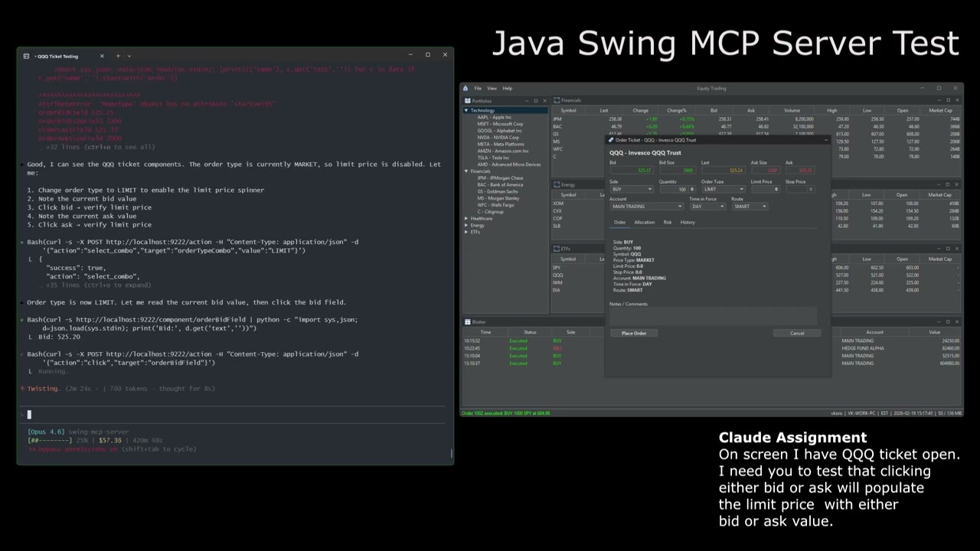Viewport: 980px width, 551px height.
Task: Click the Quantity spinner arrows
Action: pyautogui.click(x=692, y=189)
